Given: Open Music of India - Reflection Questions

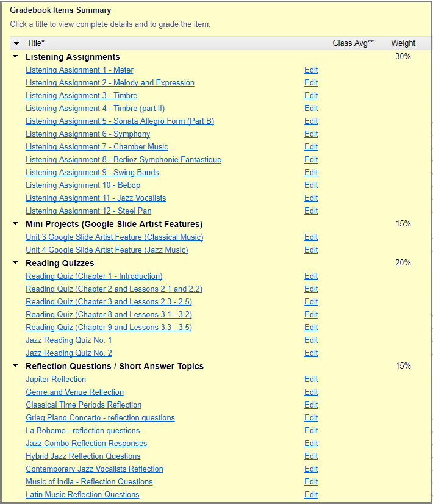Looking at the screenshot, I should click(x=89, y=482).
